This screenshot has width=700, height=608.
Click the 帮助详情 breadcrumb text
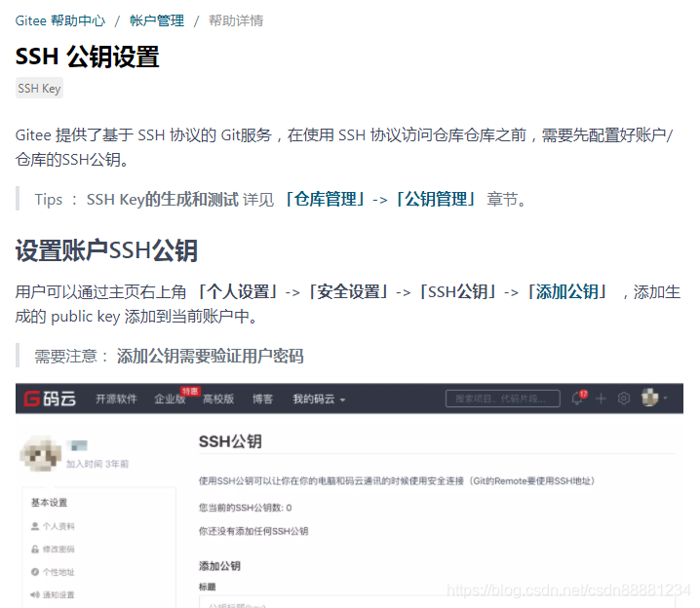[x=236, y=20]
